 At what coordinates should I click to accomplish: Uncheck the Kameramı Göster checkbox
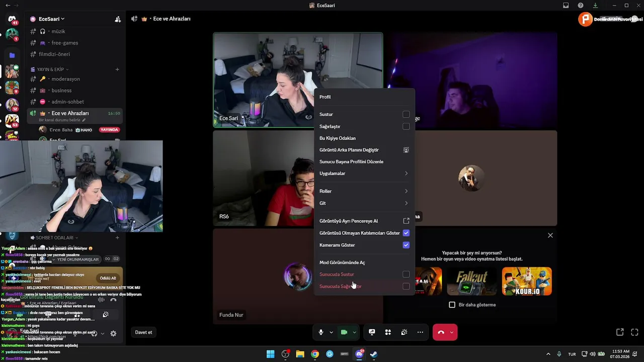(x=406, y=245)
